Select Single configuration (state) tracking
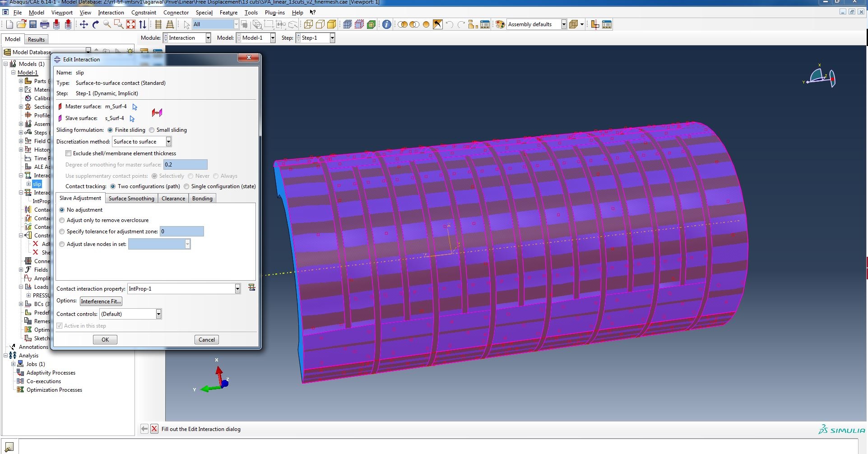This screenshot has height=454, width=868. [x=186, y=186]
